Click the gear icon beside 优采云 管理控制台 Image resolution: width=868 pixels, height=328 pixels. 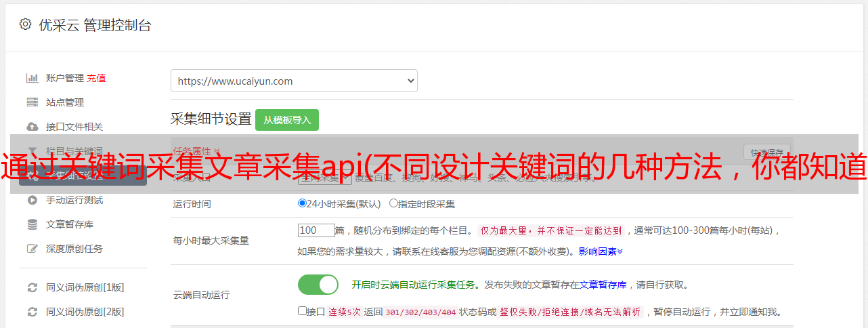pyautogui.click(x=25, y=24)
